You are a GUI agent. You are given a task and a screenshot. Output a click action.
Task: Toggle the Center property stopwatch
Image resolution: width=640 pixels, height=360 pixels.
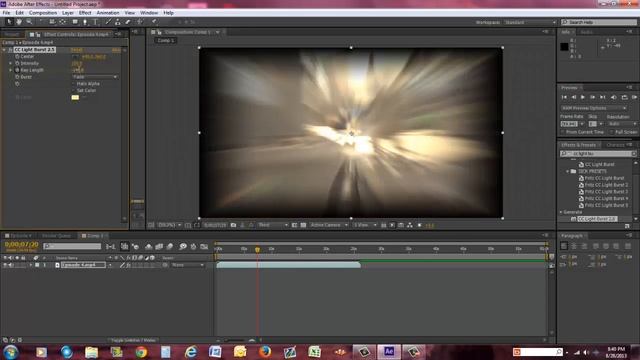click(17, 57)
